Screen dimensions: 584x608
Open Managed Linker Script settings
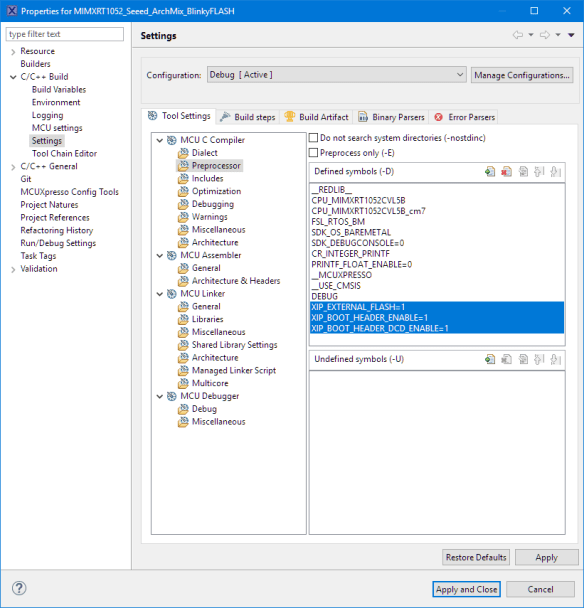click(233, 370)
